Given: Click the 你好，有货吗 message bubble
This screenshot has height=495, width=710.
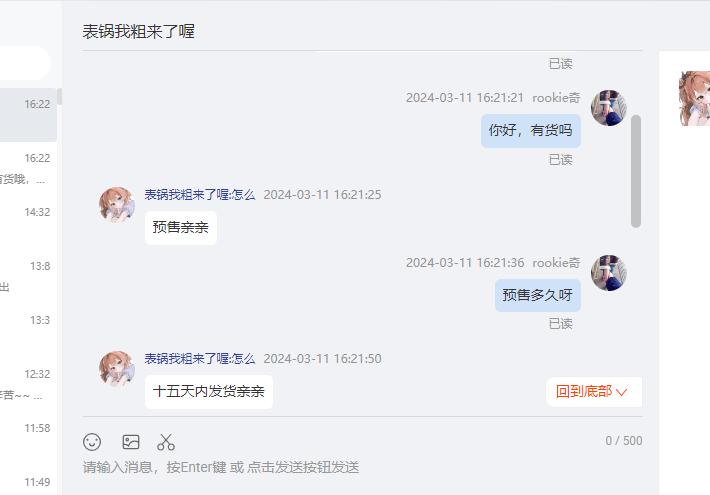Looking at the screenshot, I should click(531, 131).
